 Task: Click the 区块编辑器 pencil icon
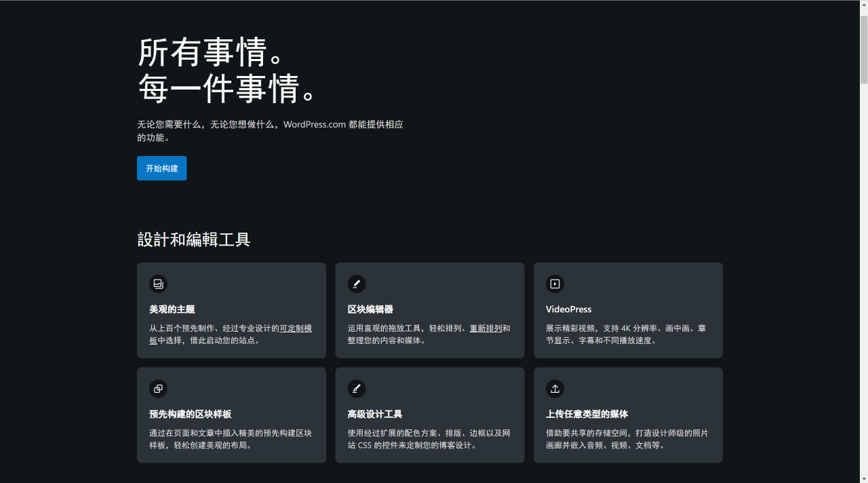[357, 284]
